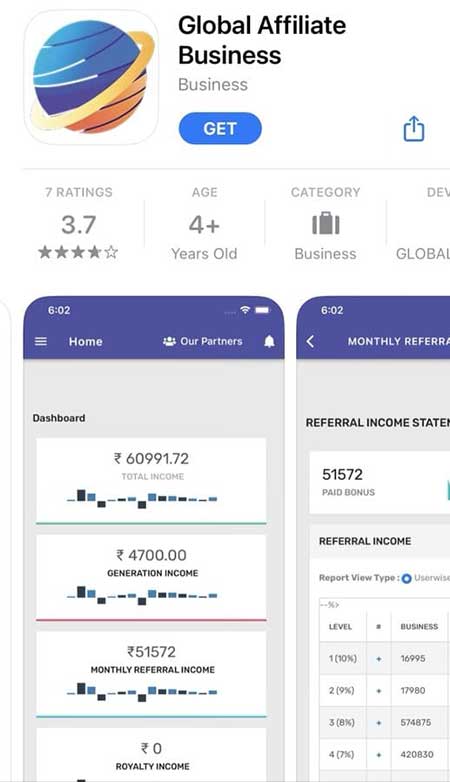Viewport: 450px width, 782px height.
Task: Expand level 2(9%) row plus icon
Action: point(379,691)
